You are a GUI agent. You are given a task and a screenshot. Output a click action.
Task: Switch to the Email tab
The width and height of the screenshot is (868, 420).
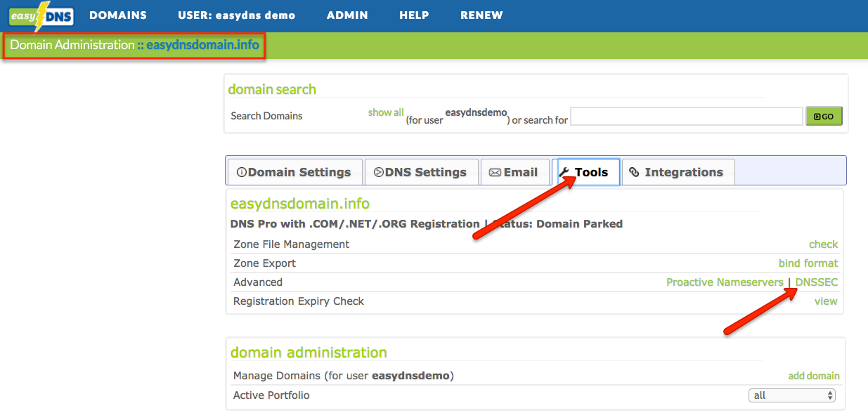[x=514, y=172]
